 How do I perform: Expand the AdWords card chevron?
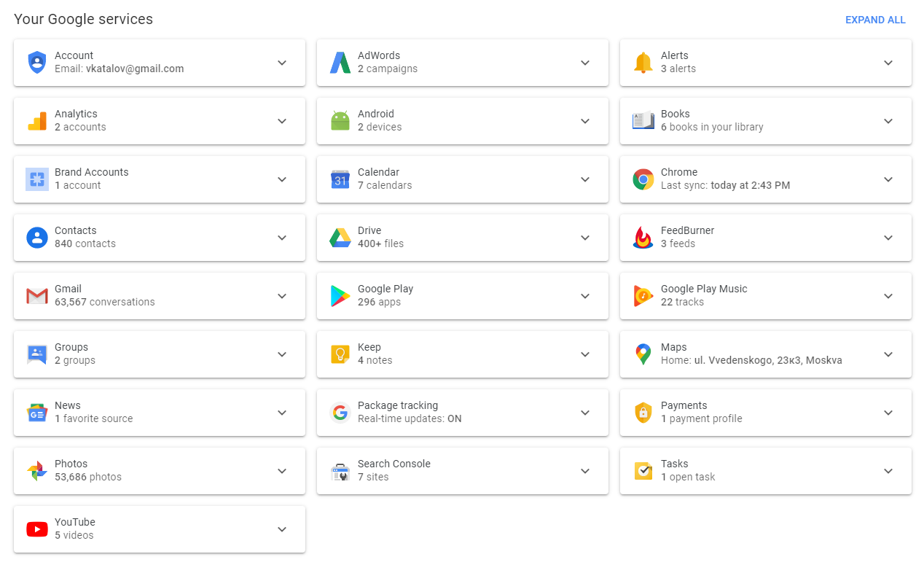[585, 63]
